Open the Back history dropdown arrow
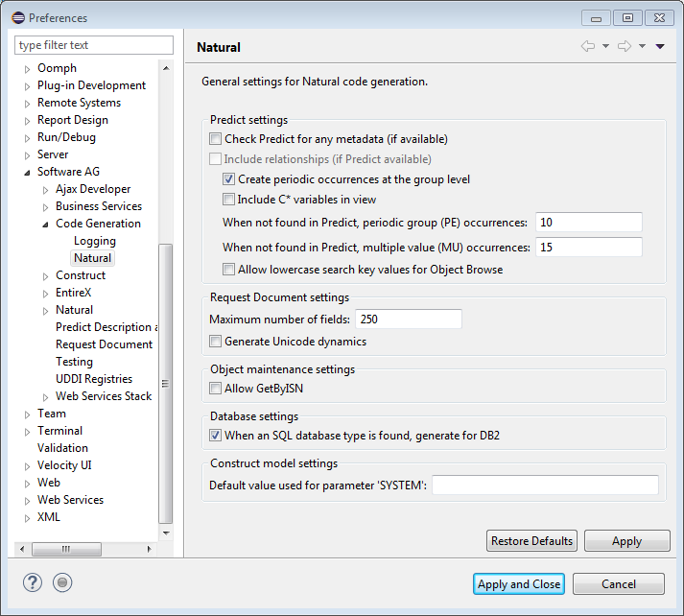684x616 pixels. (605, 47)
